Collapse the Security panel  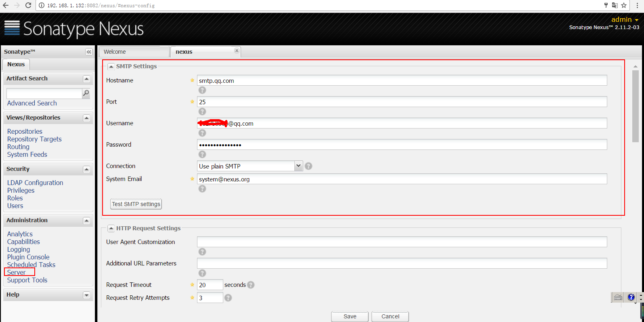pos(86,169)
